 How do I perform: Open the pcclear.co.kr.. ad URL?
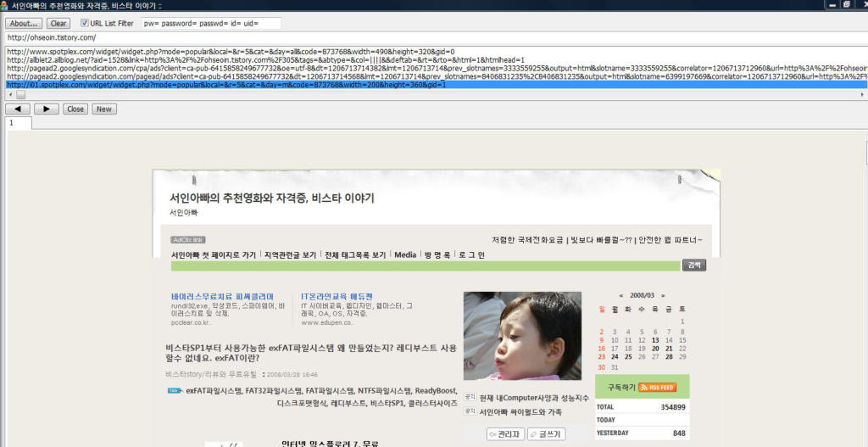click(x=192, y=322)
